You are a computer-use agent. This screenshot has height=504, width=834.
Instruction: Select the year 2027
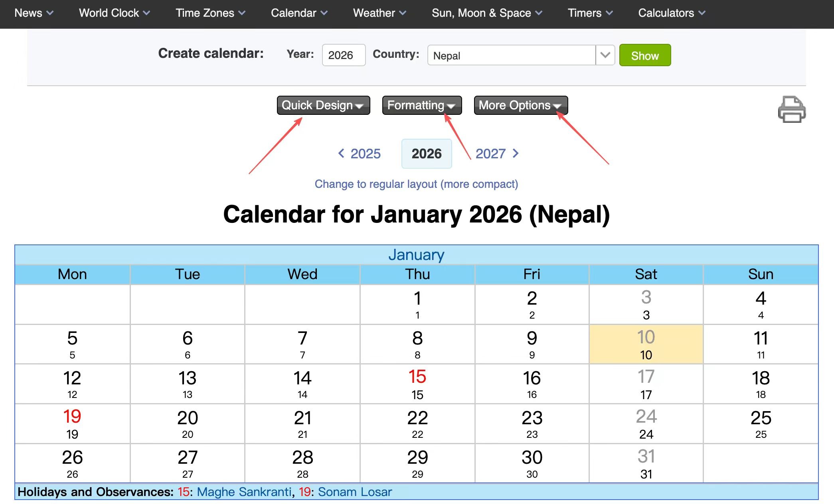pyautogui.click(x=490, y=154)
